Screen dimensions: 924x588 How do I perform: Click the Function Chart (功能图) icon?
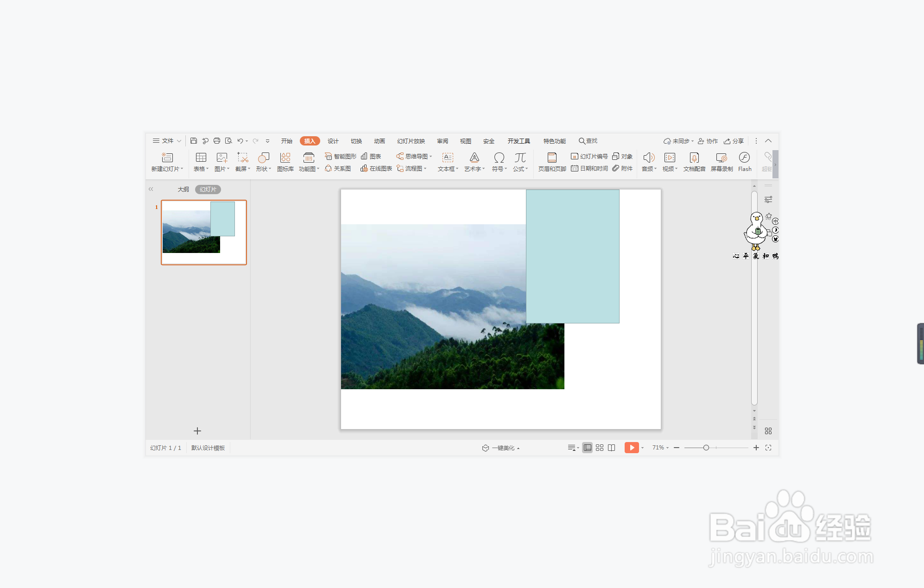coord(309,158)
